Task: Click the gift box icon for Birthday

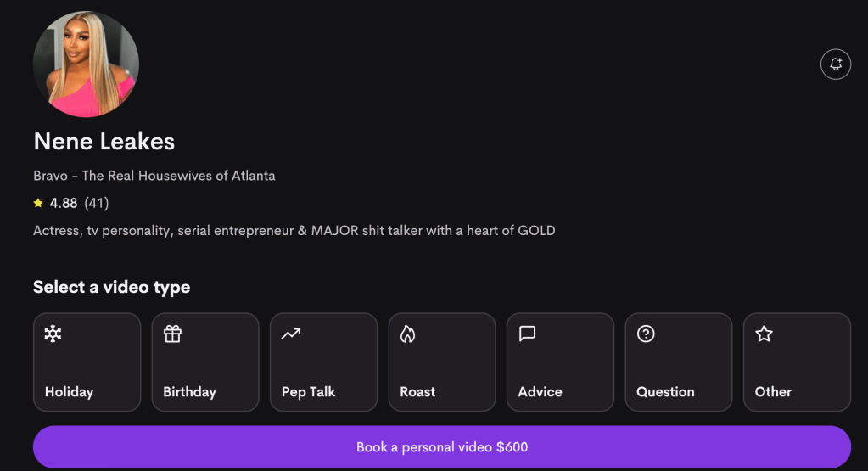Action: [x=172, y=334]
